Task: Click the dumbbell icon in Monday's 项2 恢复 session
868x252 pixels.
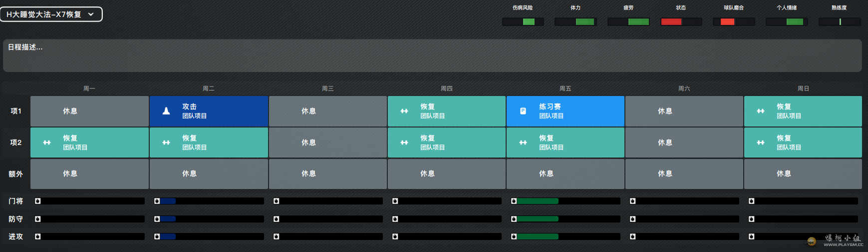Action: (47, 142)
